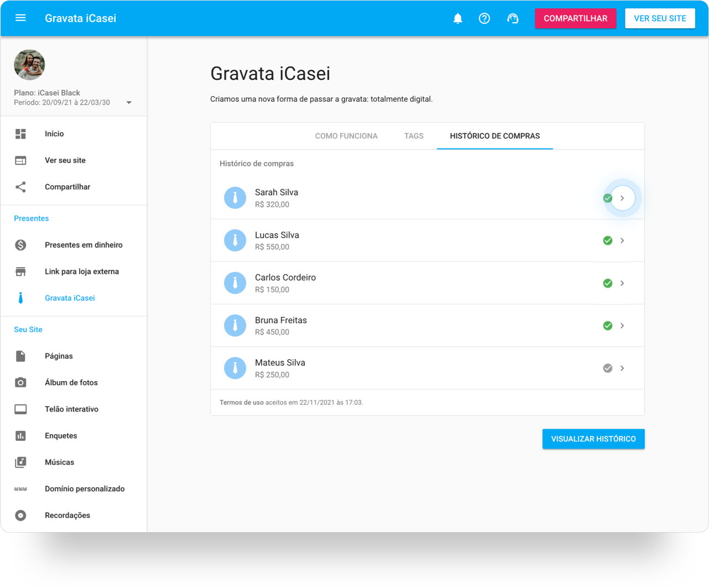Click the Ver seu site sidebar label
This screenshot has width=709, height=588.
65,160
